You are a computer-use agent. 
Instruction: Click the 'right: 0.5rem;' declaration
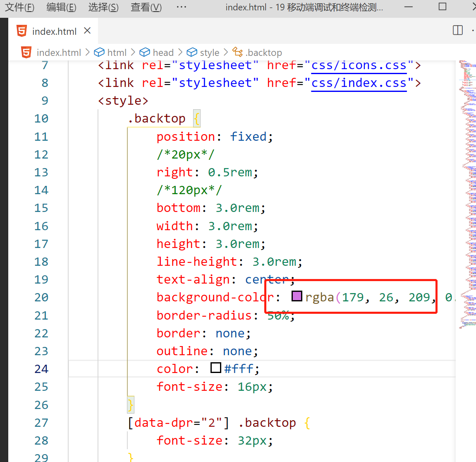click(x=207, y=172)
